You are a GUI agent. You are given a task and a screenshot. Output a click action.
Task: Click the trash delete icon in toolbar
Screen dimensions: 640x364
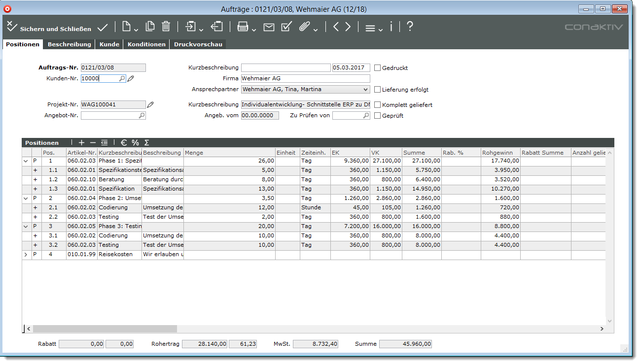pos(166,27)
